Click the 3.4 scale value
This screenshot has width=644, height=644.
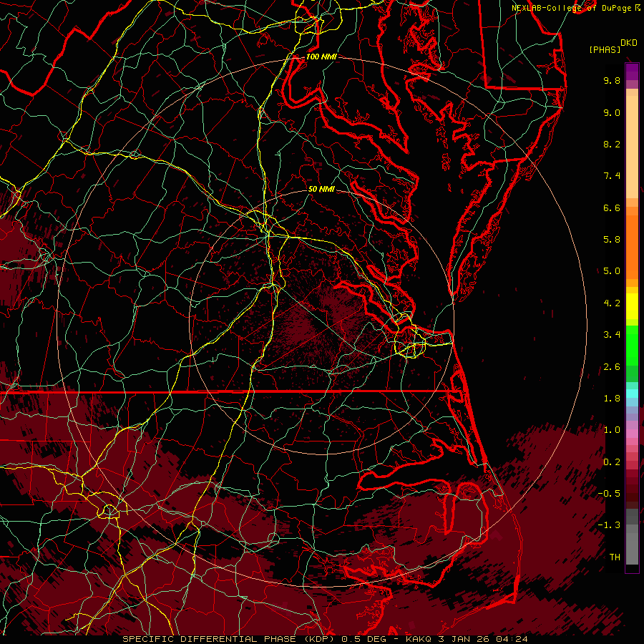click(612, 335)
